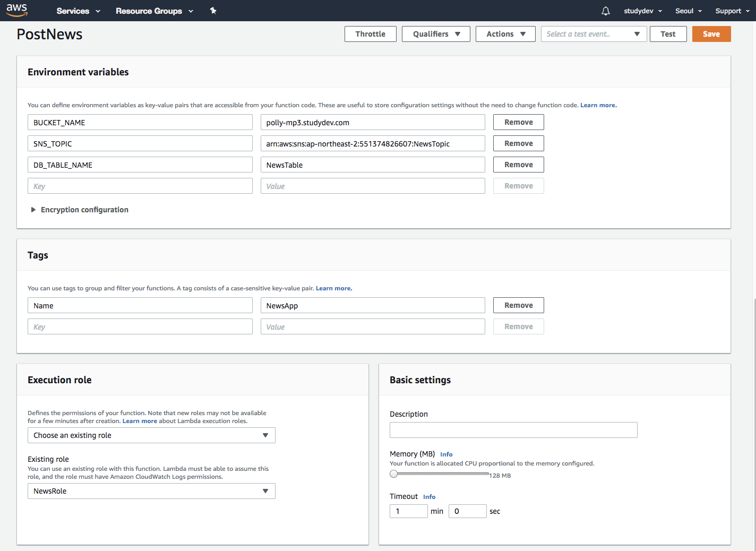Open the Memory (MB) Info link
Viewport: 756px width, 551px height.
coord(446,454)
